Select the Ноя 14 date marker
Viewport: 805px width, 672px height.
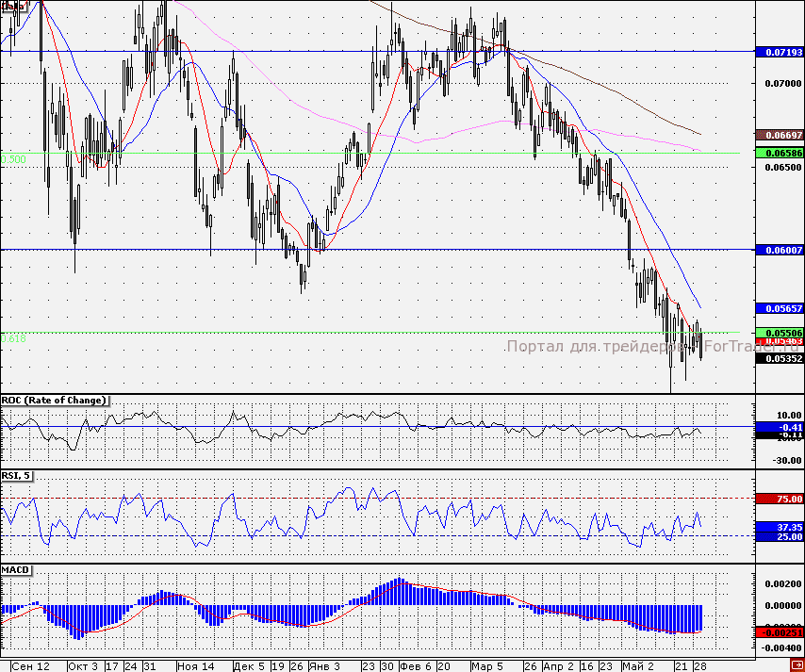195,665
